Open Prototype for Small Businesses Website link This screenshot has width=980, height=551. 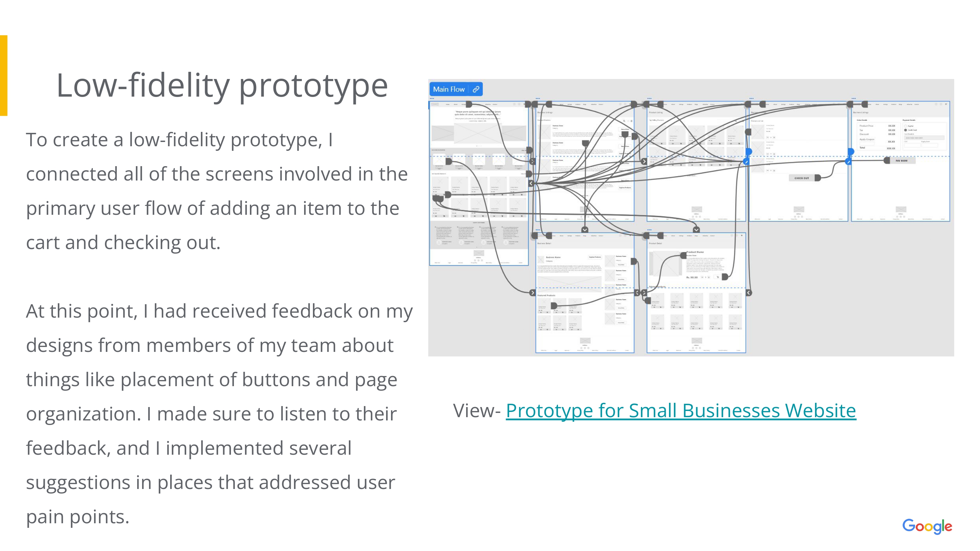pyautogui.click(x=680, y=411)
